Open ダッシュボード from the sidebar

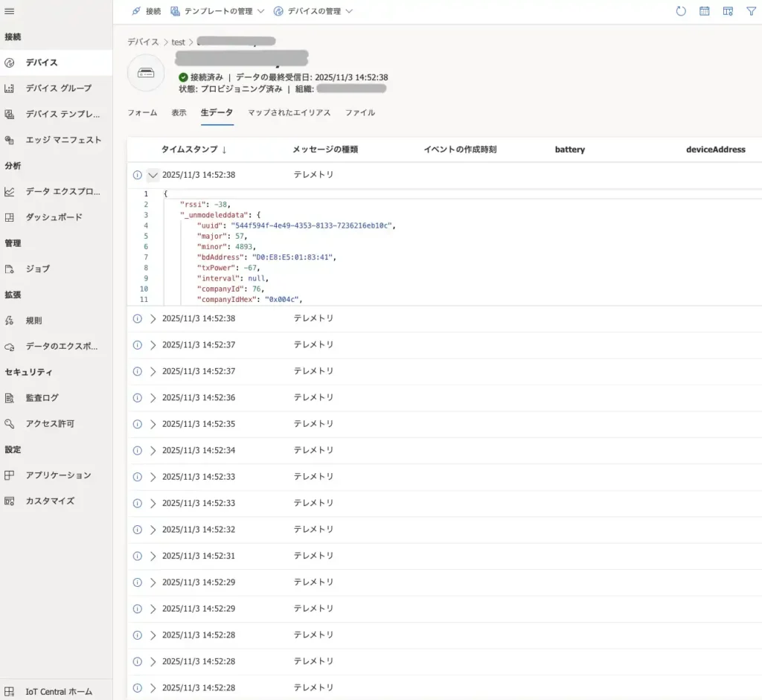click(x=54, y=217)
